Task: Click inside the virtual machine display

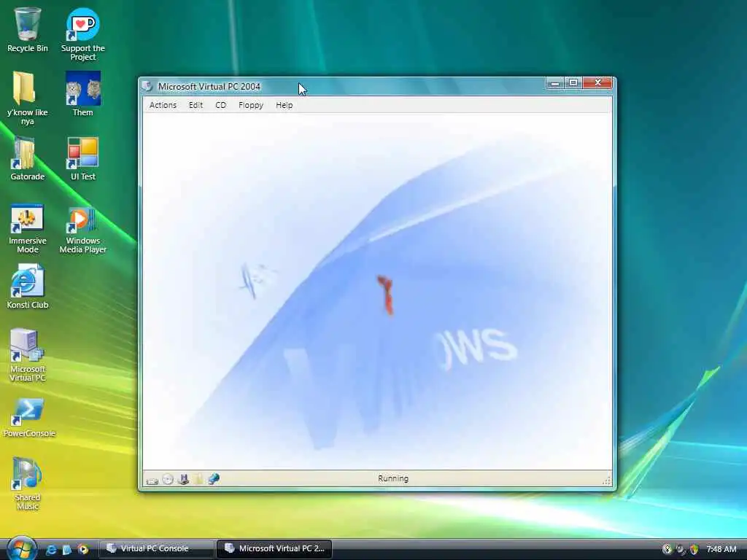Action: pyautogui.click(x=377, y=292)
